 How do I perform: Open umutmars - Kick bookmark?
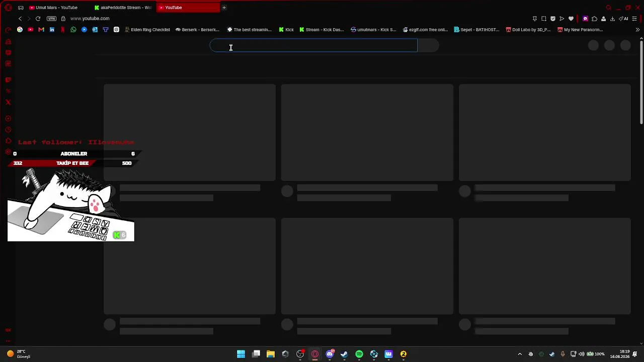pyautogui.click(x=373, y=30)
